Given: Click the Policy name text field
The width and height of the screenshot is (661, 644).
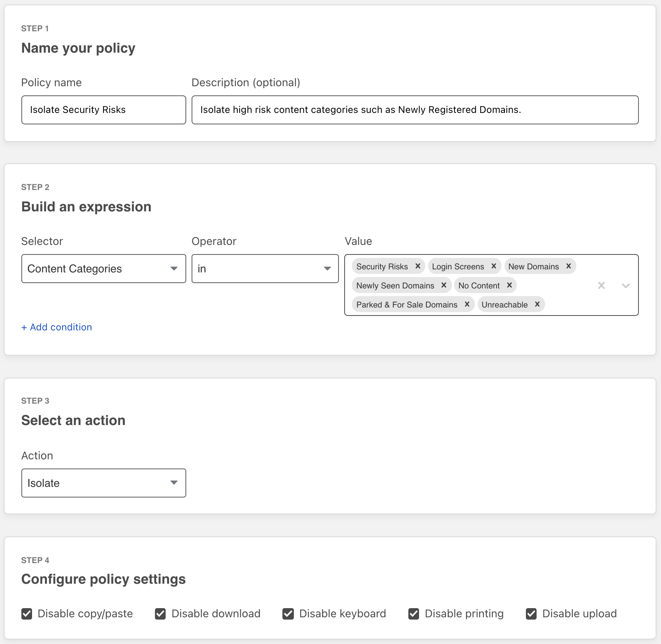Looking at the screenshot, I should (103, 110).
